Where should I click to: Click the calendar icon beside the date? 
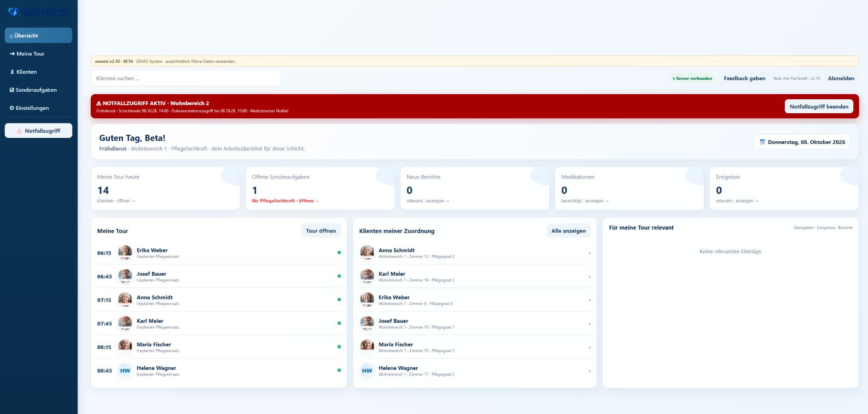tap(762, 142)
